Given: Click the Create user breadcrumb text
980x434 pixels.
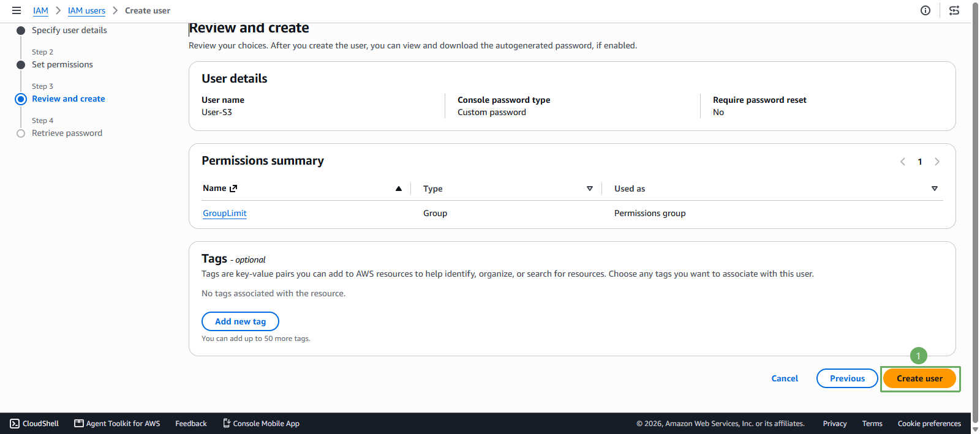Looking at the screenshot, I should (x=148, y=10).
